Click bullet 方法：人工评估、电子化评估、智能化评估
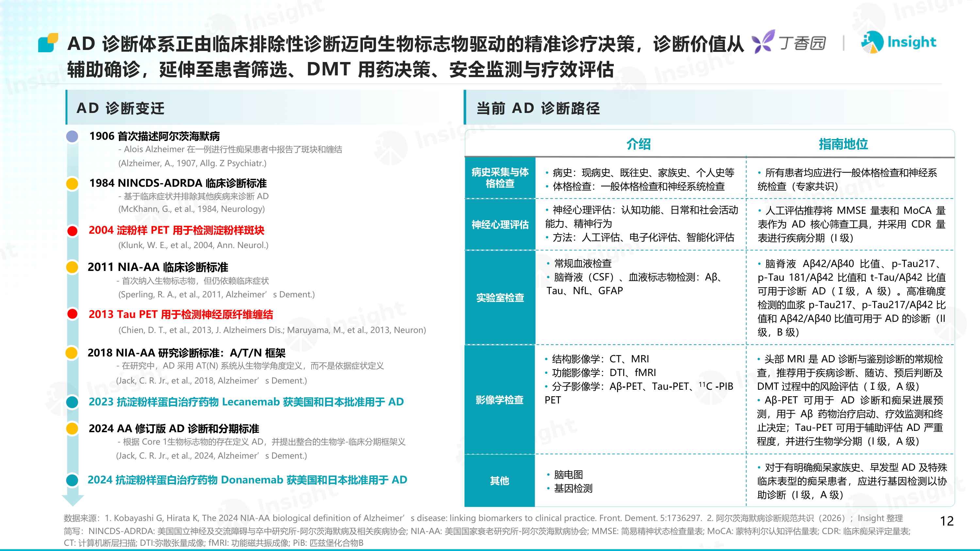This screenshot has width=980, height=551. (640, 237)
